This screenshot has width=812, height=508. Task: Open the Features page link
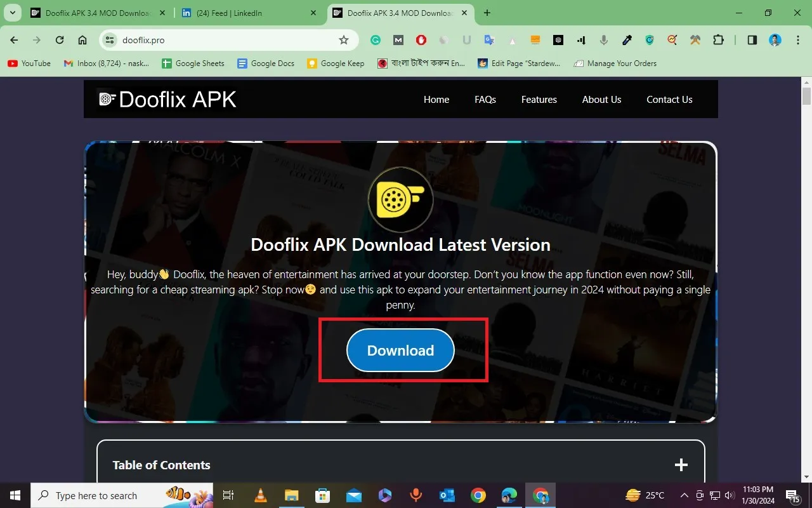(539, 99)
